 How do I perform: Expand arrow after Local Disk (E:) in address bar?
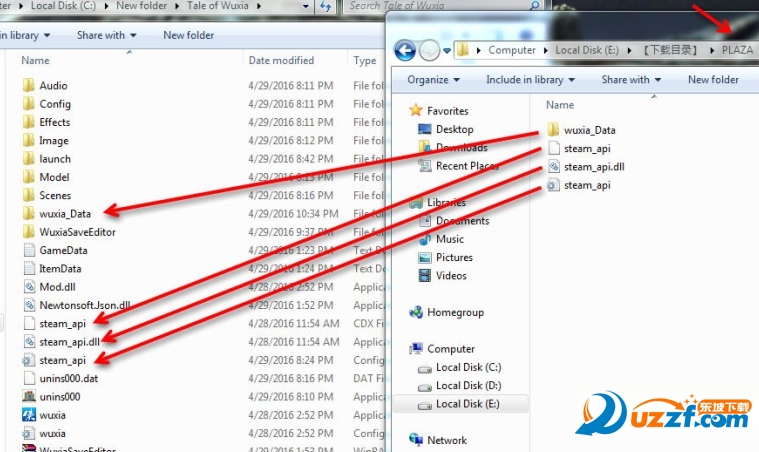click(x=629, y=50)
